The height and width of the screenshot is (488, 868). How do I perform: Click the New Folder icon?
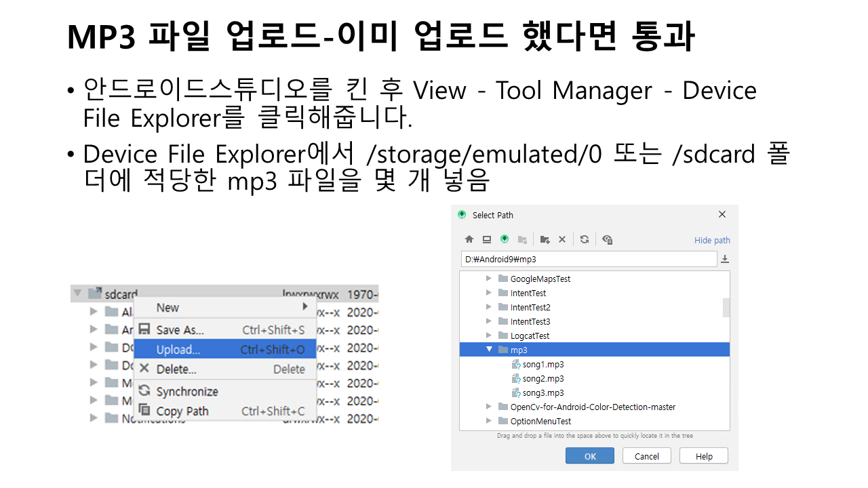[x=545, y=239]
